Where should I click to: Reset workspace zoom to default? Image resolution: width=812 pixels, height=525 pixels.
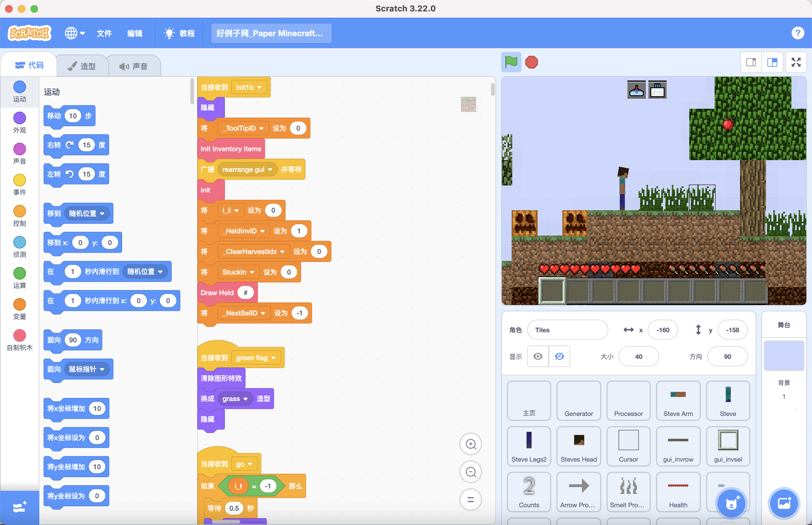click(471, 500)
